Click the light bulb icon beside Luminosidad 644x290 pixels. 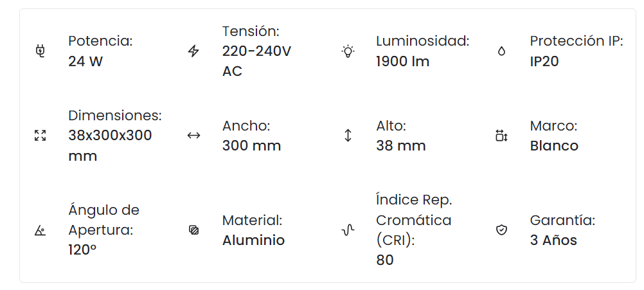tap(348, 51)
